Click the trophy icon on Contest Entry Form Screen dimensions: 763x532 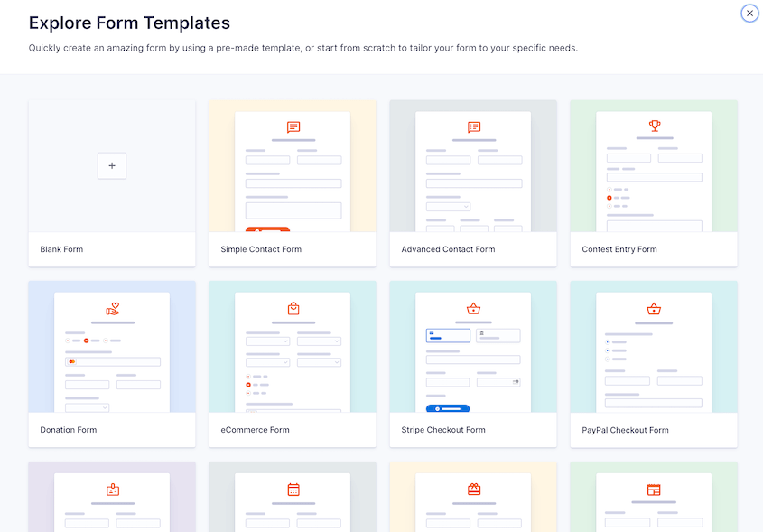point(653,126)
